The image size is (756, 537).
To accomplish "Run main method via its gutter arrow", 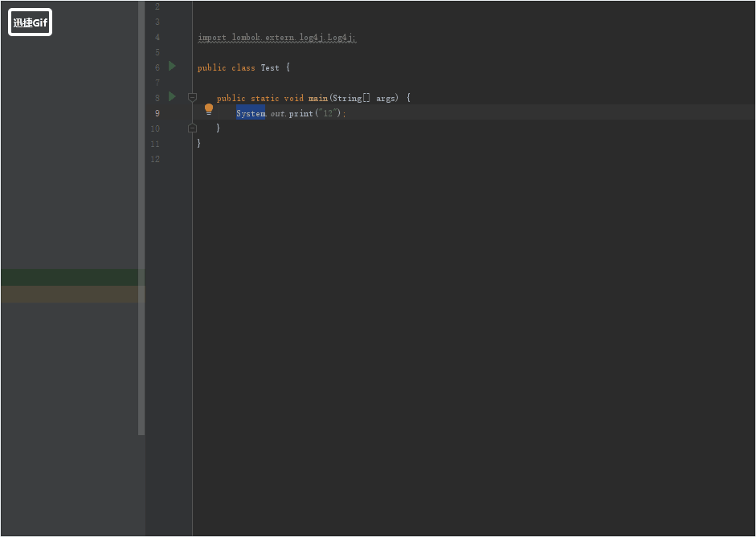I will coord(172,97).
